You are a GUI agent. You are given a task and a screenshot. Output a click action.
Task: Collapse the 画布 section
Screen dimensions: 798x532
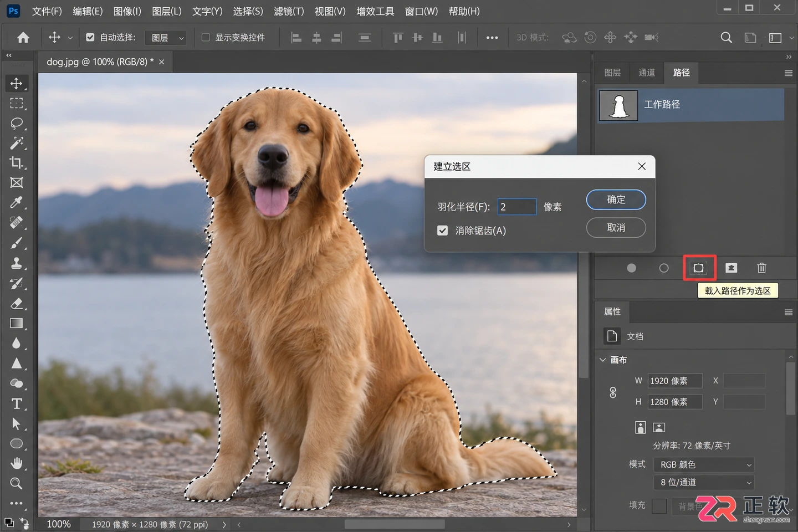pyautogui.click(x=603, y=360)
